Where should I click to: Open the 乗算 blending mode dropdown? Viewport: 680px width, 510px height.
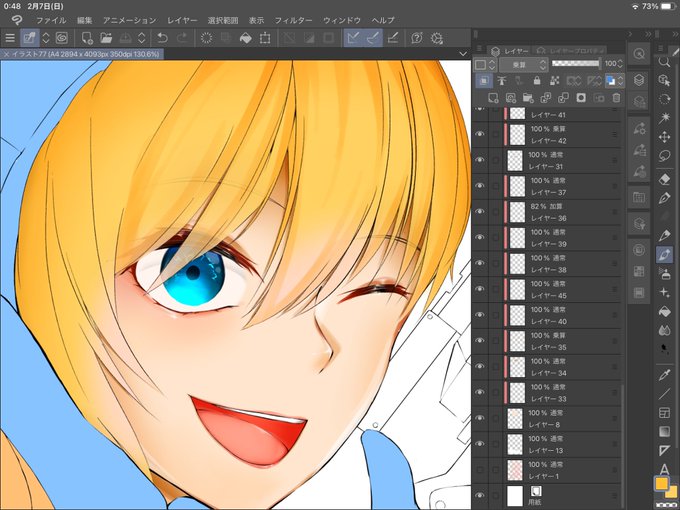(523, 65)
